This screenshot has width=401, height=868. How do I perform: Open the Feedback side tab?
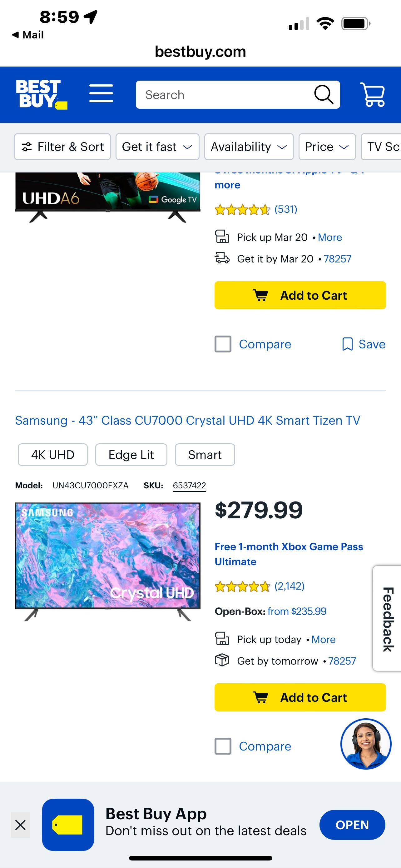click(x=388, y=619)
